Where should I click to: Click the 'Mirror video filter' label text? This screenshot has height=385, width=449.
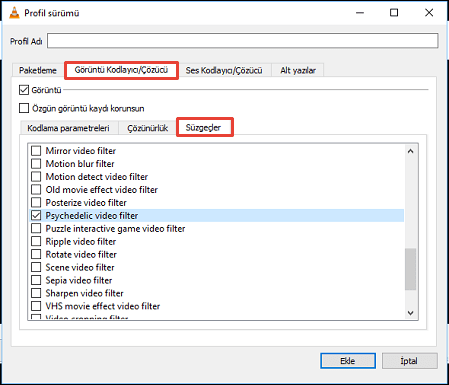click(81, 151)
